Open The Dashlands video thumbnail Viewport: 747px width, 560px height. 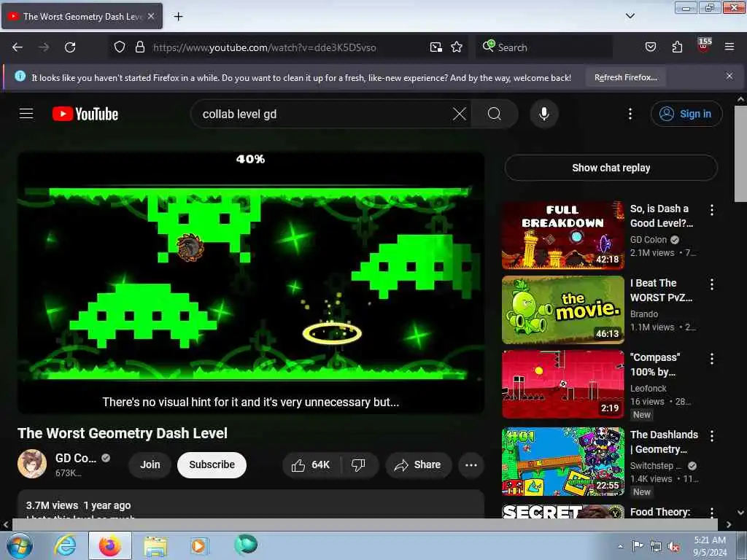click(x=562, y=461)
